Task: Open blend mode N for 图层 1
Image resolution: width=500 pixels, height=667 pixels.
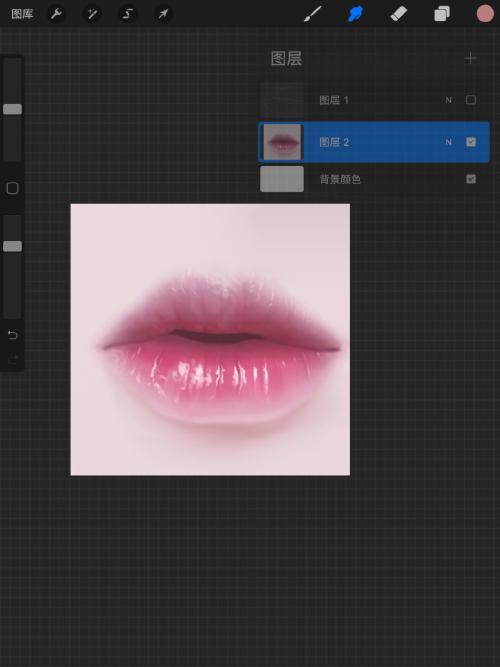Action: [x=449, y=100]
